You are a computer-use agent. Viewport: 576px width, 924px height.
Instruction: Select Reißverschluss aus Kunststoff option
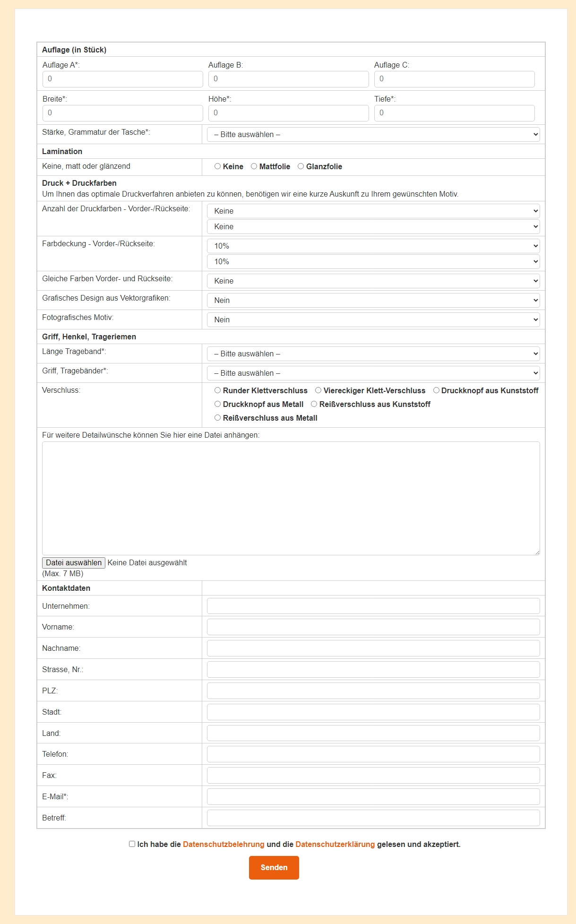point(314,404)
